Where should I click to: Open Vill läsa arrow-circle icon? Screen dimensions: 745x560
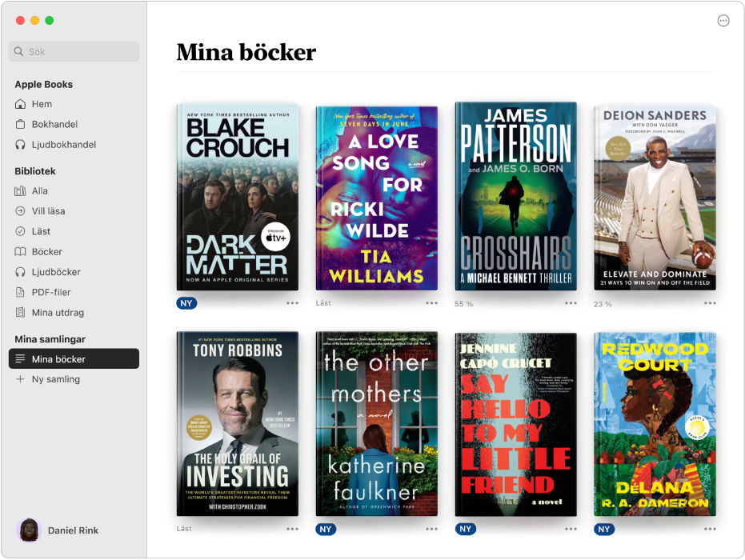(20, 211)
